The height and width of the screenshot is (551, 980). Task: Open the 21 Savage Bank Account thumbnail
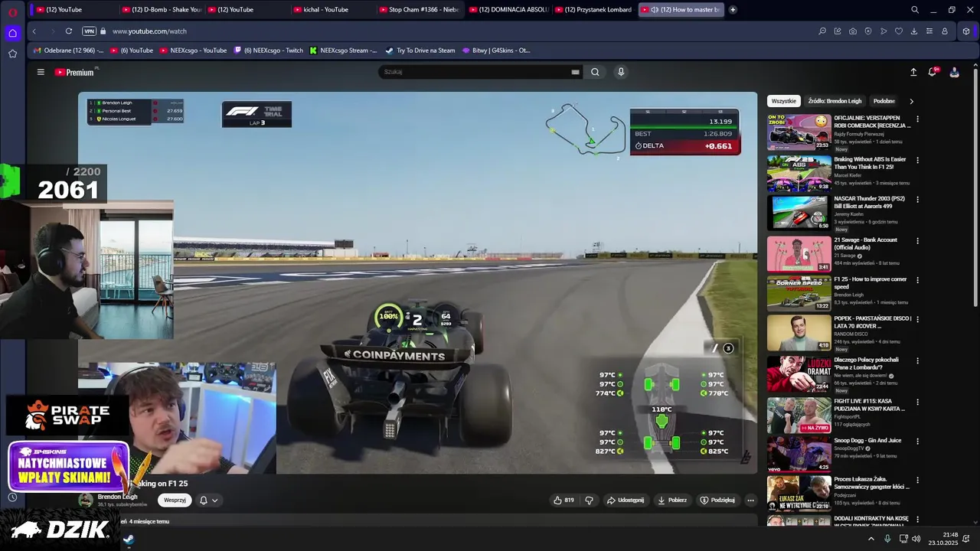click(x=799, y=254)
